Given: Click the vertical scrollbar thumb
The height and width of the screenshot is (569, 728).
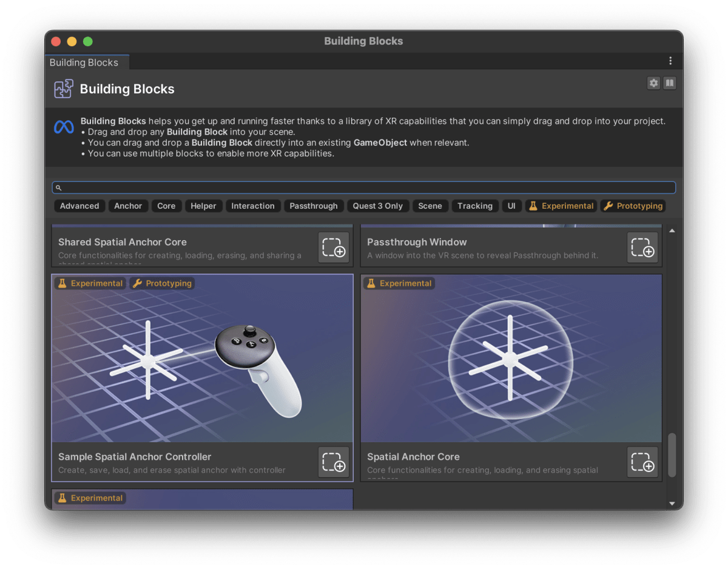Looking at the screenshot, I should pyautogui.click(x=672, y=455).
